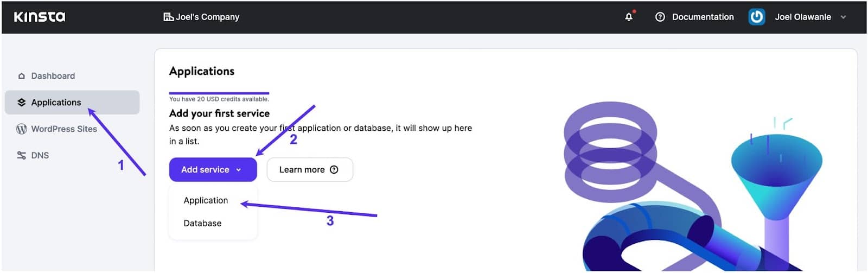Click the Joel Olawanle username
The image size is (868, 273).
(x=802, y=17)
